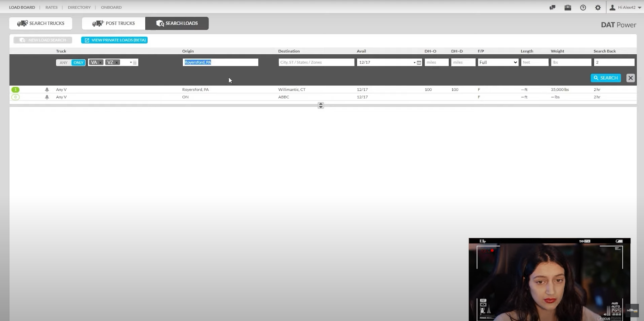Set truck filter to ONLY
Screen dimensions: 644x321
(x=78, y=63)
